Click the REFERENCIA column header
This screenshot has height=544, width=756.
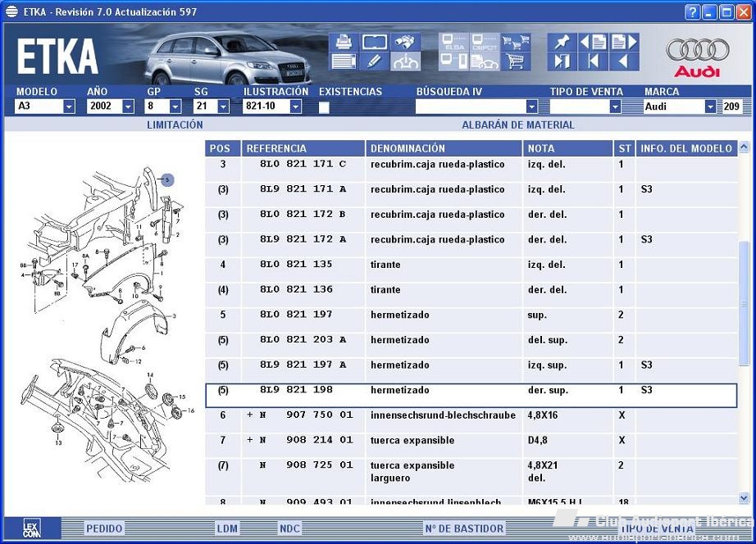click(x=303, y=148)
